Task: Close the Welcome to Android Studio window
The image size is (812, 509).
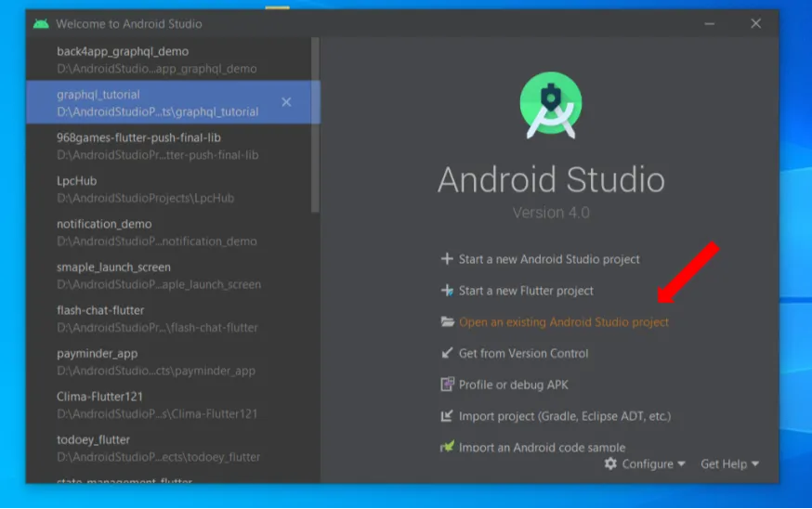Action: point(756,23)
